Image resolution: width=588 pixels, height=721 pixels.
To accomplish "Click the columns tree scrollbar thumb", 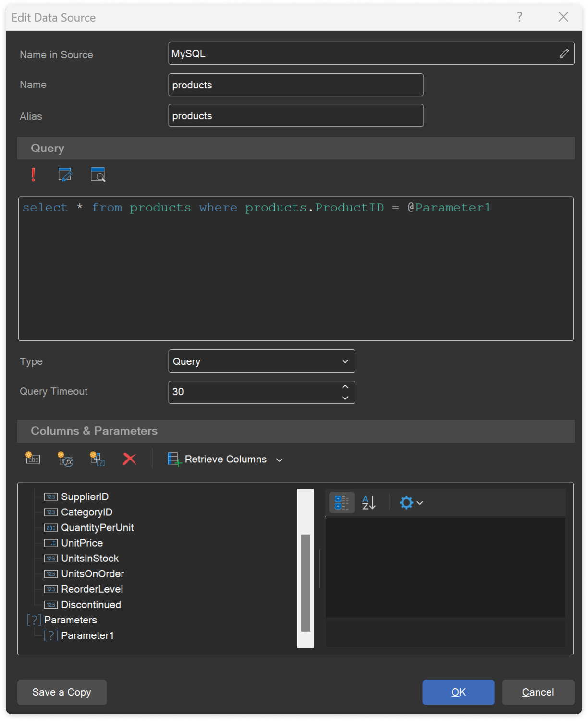I will coord(306,583).
